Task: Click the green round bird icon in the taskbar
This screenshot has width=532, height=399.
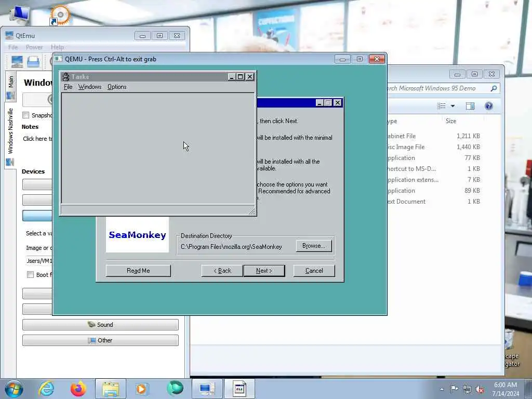Action: click(x=175, y=388)
